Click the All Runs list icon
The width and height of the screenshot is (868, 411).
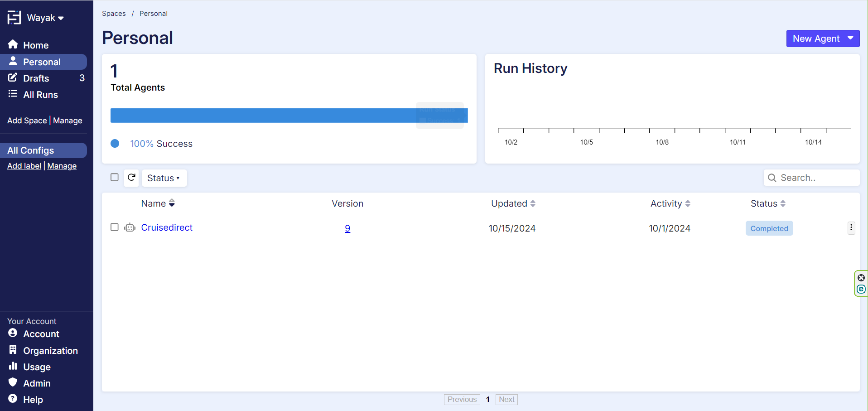pos(13,94)
